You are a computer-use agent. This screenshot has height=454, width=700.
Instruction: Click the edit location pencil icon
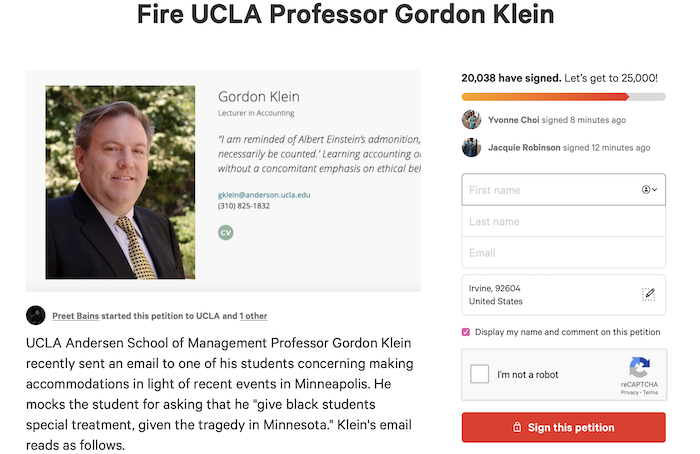648,294
